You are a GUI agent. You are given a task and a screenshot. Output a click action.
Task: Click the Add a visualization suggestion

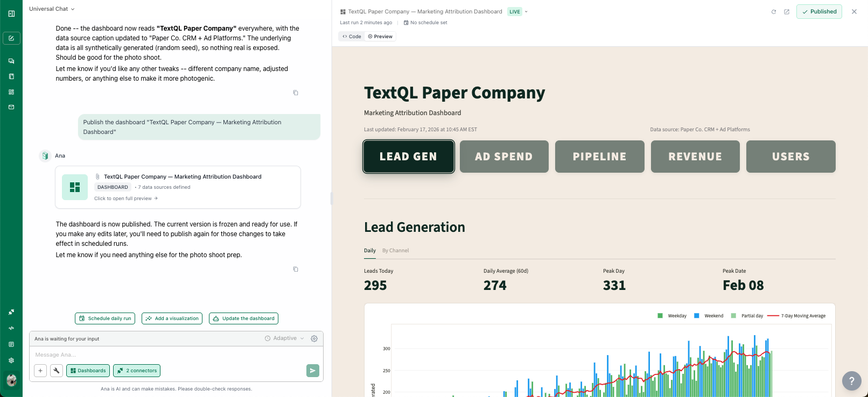[172, 318]
